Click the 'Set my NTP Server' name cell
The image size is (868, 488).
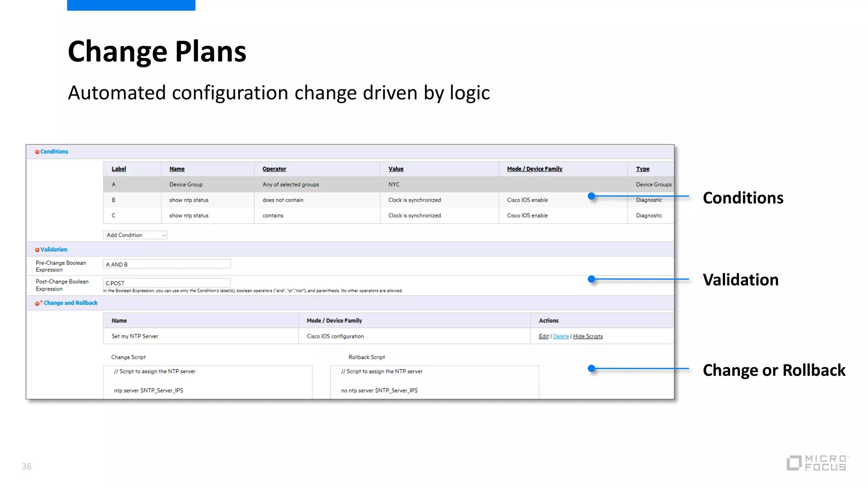click(x=135, y=336)
